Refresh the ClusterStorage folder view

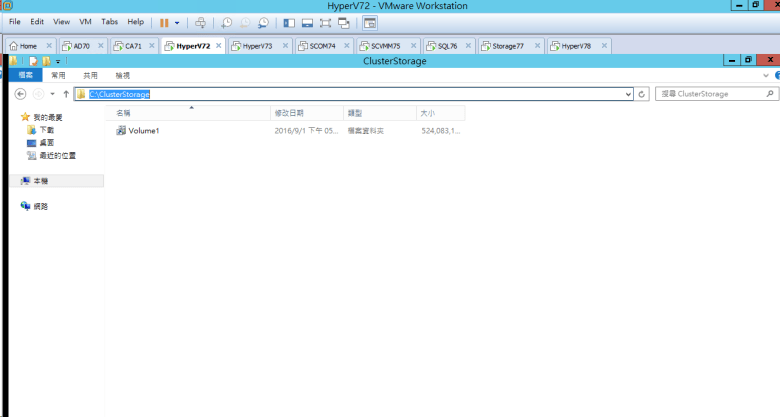643,94
